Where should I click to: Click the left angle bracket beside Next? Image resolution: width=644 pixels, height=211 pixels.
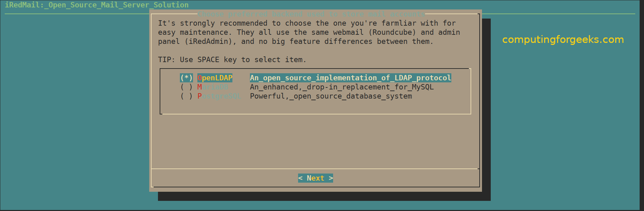click(x=300, y=178)
